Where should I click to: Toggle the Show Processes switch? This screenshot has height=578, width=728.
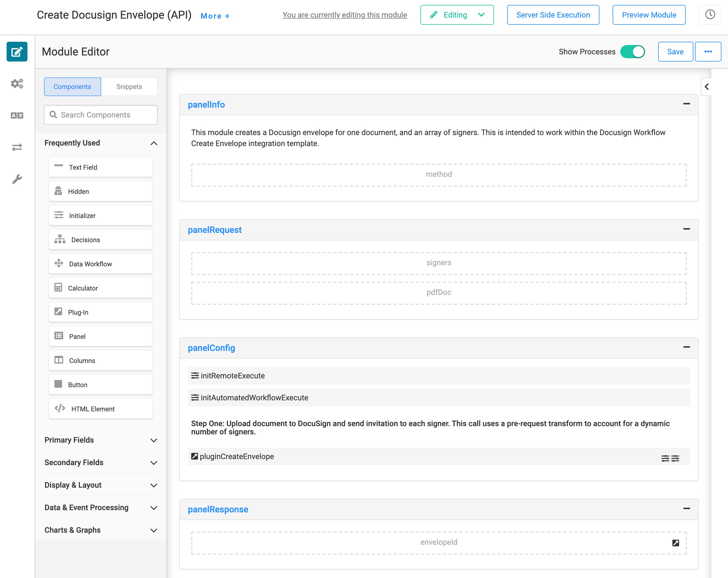pyautogui.click(x=632, y=52)
